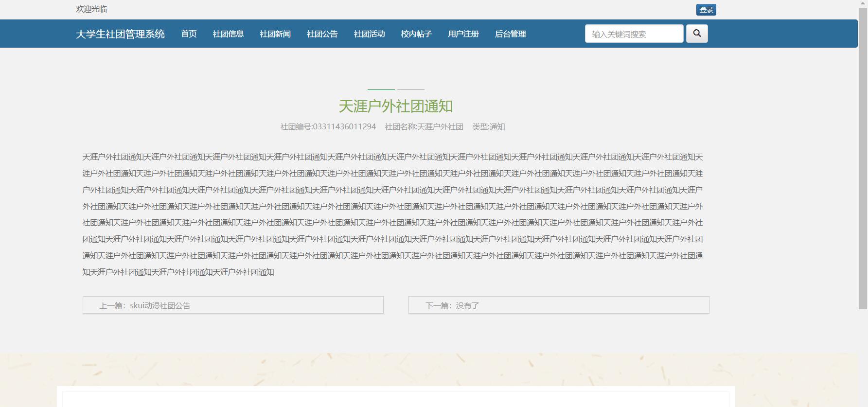The height and width of the screenshot is (407, 868).
Task: Select 社团公告 in the navbar
Action: 322,34
